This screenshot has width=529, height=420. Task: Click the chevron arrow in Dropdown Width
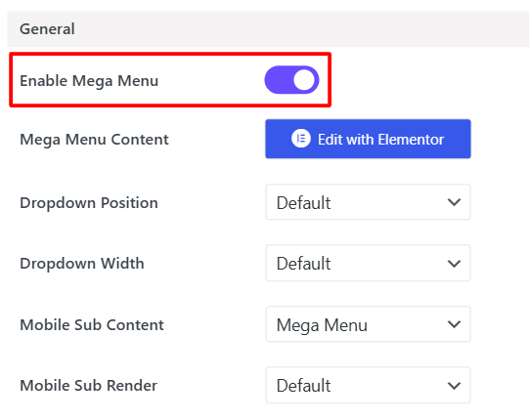coord(454,264)
